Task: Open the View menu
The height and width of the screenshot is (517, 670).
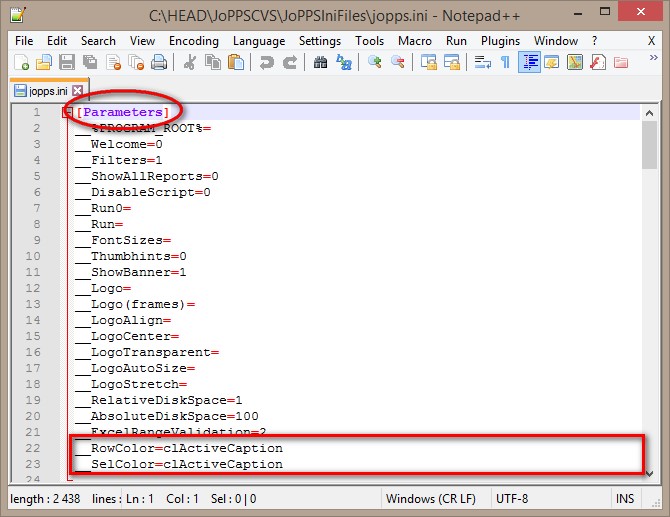Action: tap(142, 41)
